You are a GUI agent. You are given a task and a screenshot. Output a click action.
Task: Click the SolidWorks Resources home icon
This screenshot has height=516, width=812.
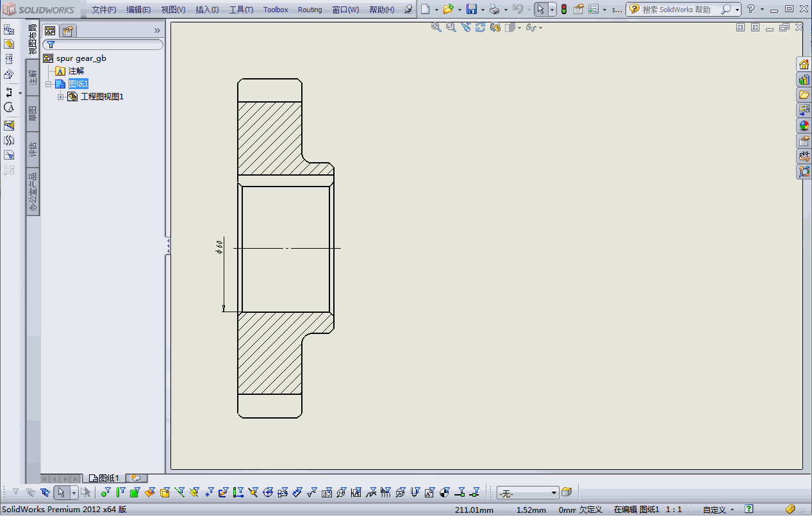pyautogui.click(x=804, y=64)
